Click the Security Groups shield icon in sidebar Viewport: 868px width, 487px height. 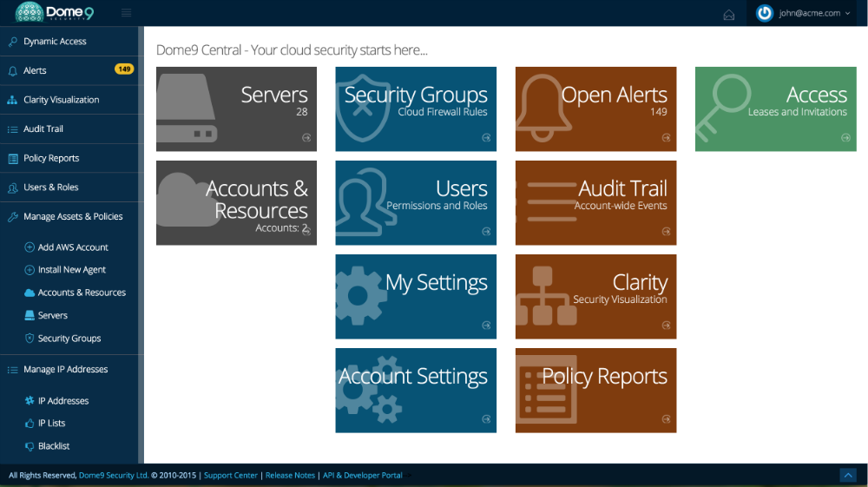30,339
